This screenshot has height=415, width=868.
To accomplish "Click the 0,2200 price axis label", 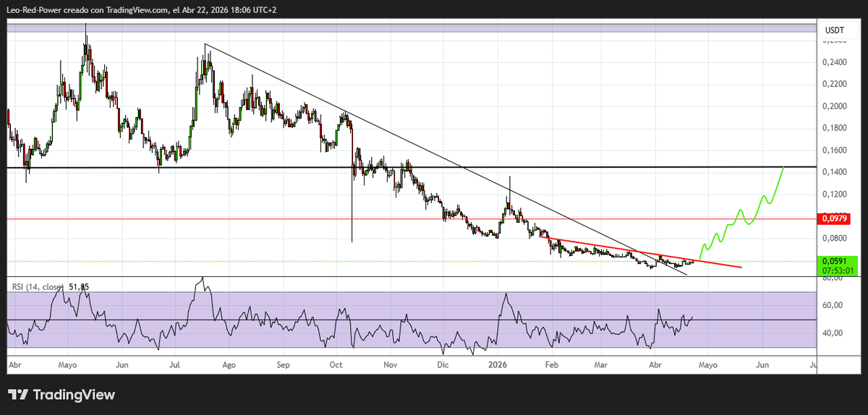I will (x=835, y=85).
